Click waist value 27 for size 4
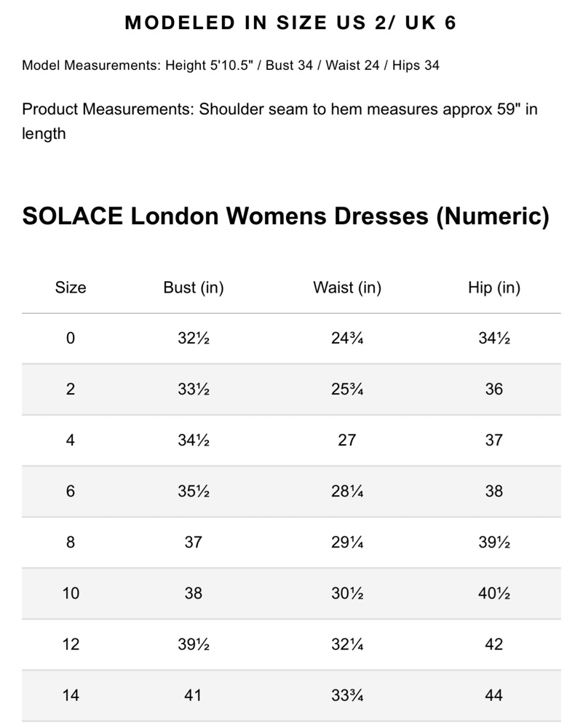 pyautogui.click(x=347, y=440)
